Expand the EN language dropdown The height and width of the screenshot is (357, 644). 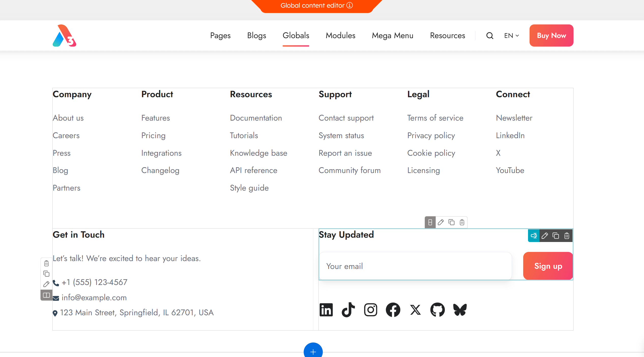pyautogui.click(x=511, y=36)
